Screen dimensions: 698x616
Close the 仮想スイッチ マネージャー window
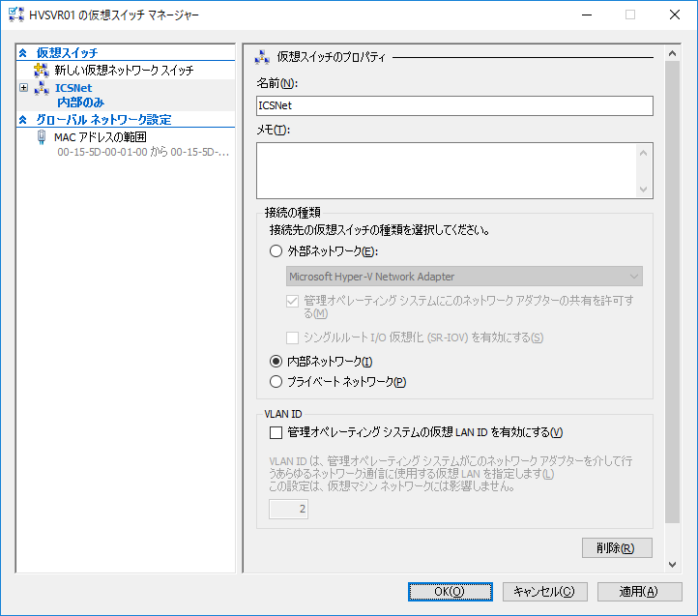click(675, 15)
